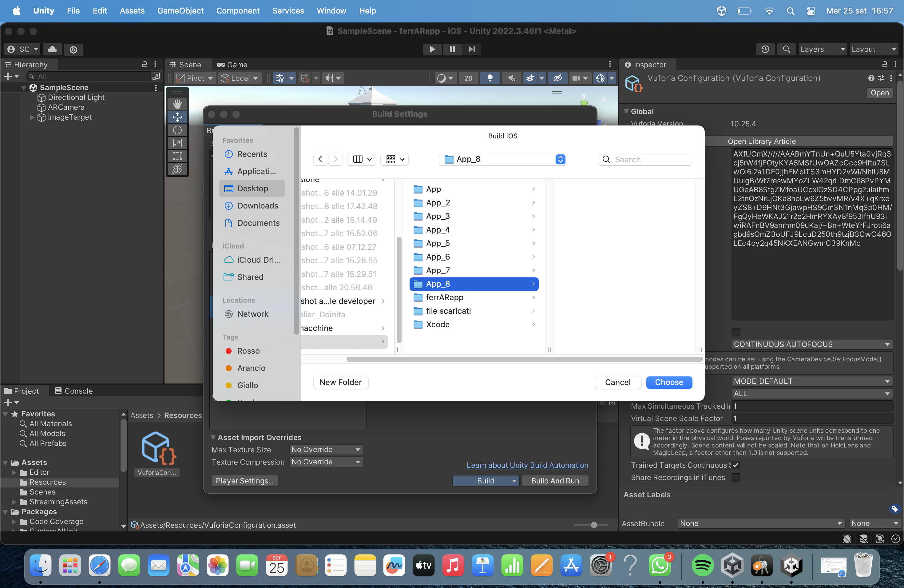The width and height of the screenshot is (904, 588).
Task: Go back with the dialog back arrow
Action: coord(320,159)
